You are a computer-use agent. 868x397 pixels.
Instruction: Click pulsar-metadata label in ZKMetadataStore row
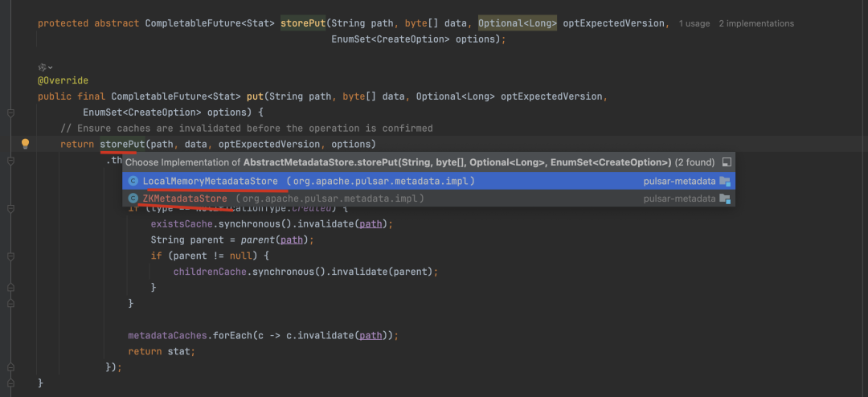[x=679, y=198]
